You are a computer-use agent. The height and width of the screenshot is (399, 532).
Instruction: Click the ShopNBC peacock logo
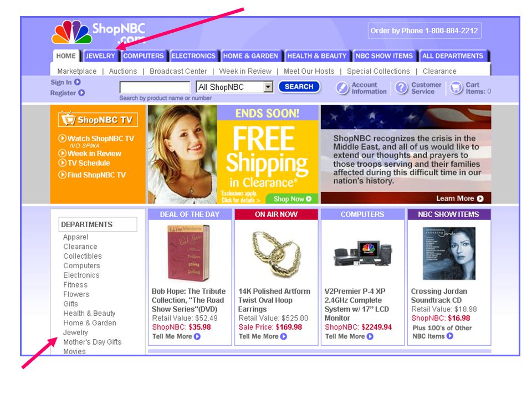point(72,32)
